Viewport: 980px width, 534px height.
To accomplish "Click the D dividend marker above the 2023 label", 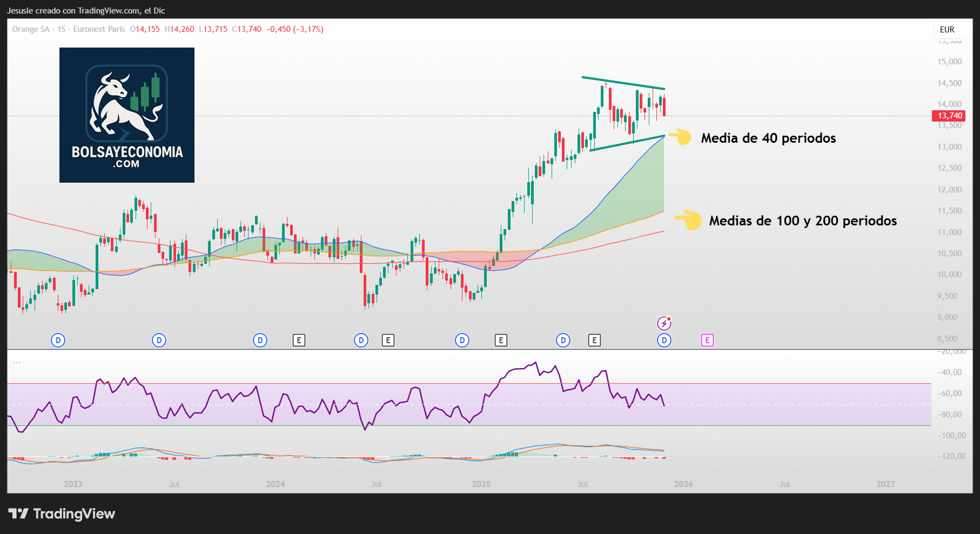I will (58, 341).
